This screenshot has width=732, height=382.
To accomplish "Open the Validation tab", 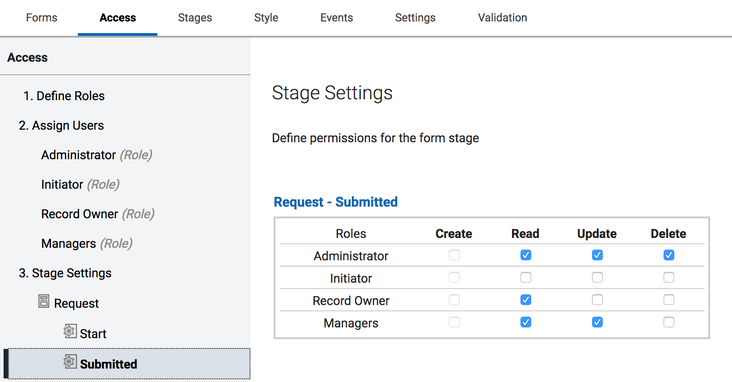I will point(502,18).
